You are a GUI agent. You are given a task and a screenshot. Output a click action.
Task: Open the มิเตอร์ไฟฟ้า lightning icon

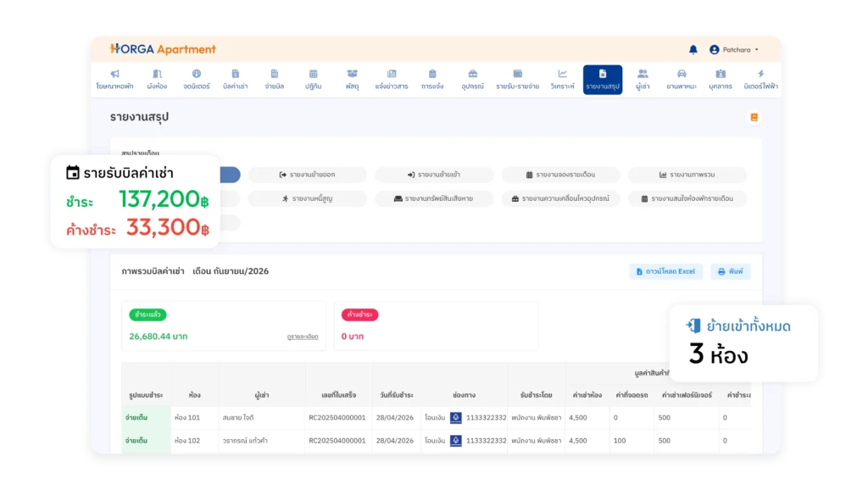tap(761, 74)
